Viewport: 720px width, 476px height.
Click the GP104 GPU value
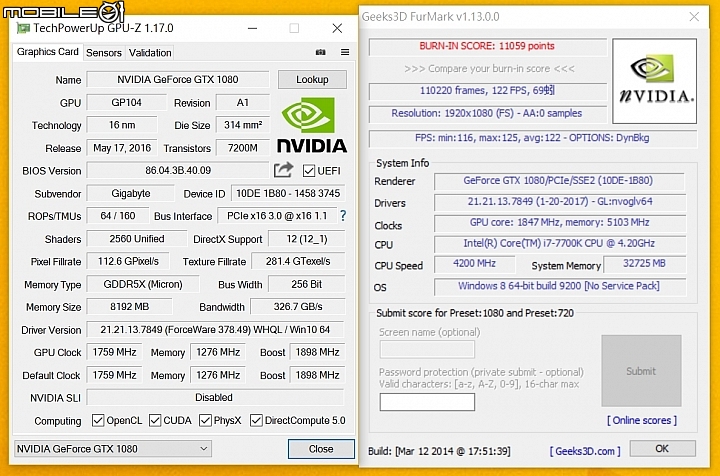point(126,102)
